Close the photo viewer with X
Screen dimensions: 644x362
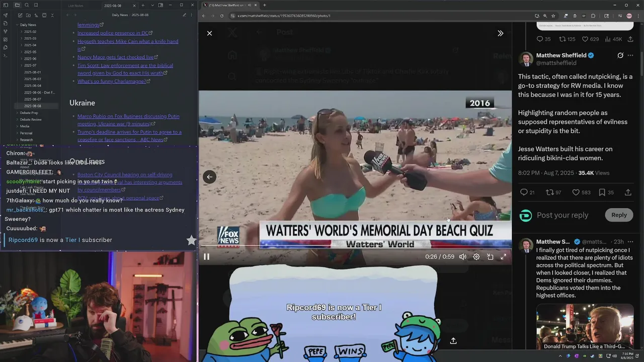[209, 33]
